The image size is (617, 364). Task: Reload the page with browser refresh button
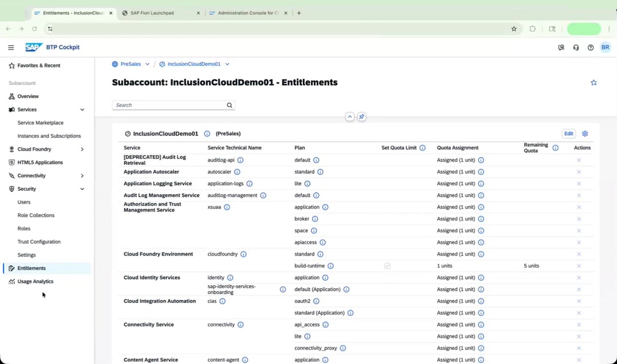click(35, 29)
